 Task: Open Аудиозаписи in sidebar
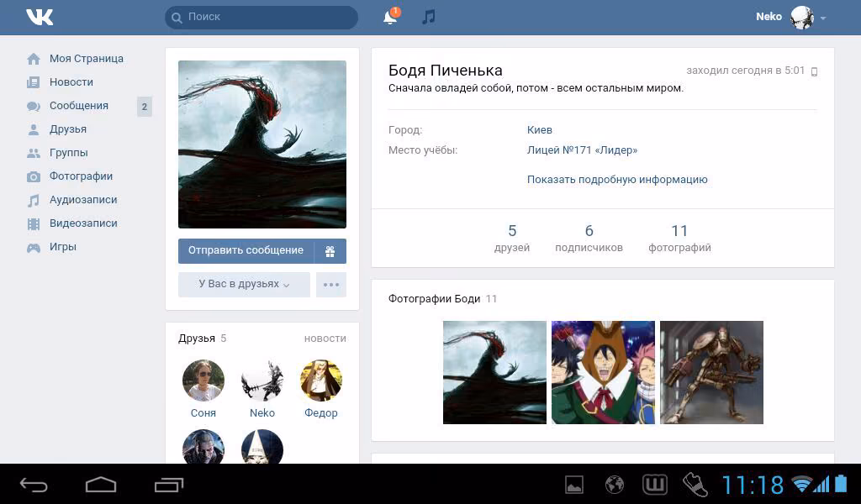pyautogui.click(x=83, y=200)
